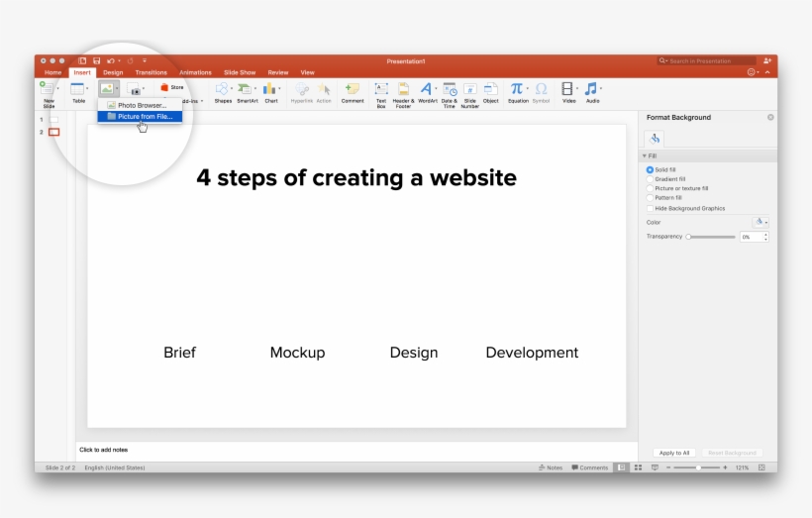The height and width of the screenshot is (518, 812).
Task: Click the Transparency slider
Action: coord(711,237)
